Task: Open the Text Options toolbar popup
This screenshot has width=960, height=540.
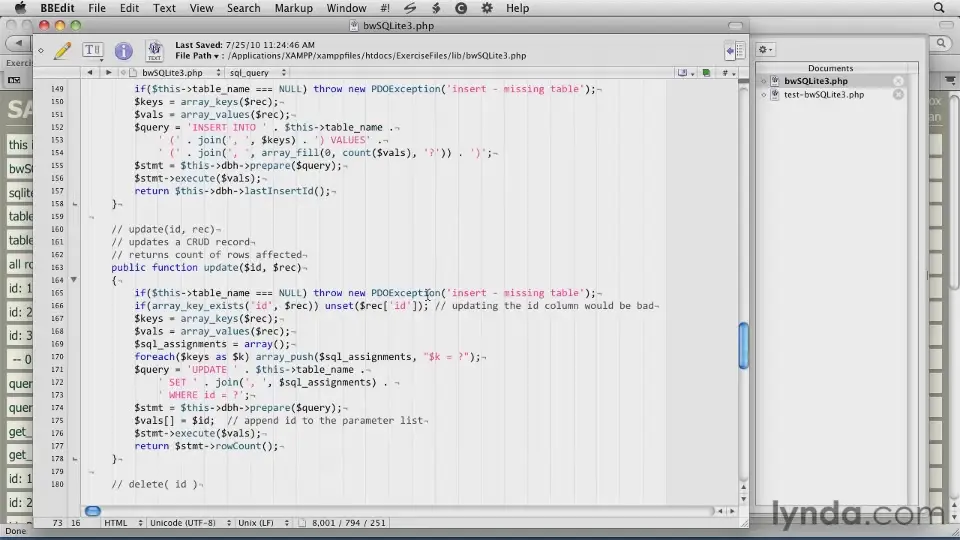Action: pyautogui.click(x=93, y=50)
